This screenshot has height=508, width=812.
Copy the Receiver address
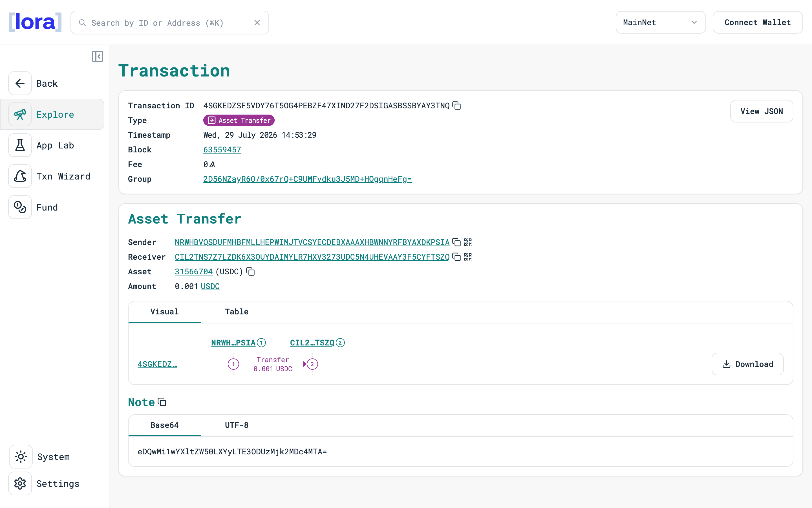[457, 257]
